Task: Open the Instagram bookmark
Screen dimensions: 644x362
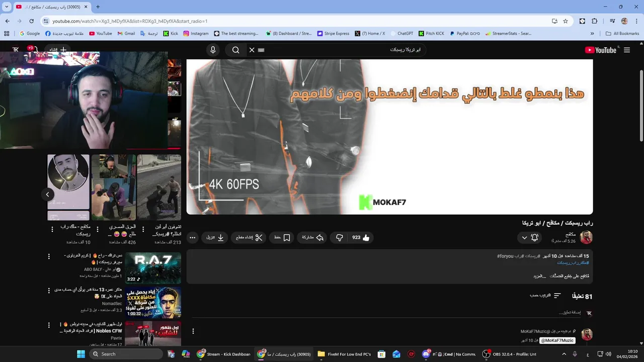Action: click(196, 34)
